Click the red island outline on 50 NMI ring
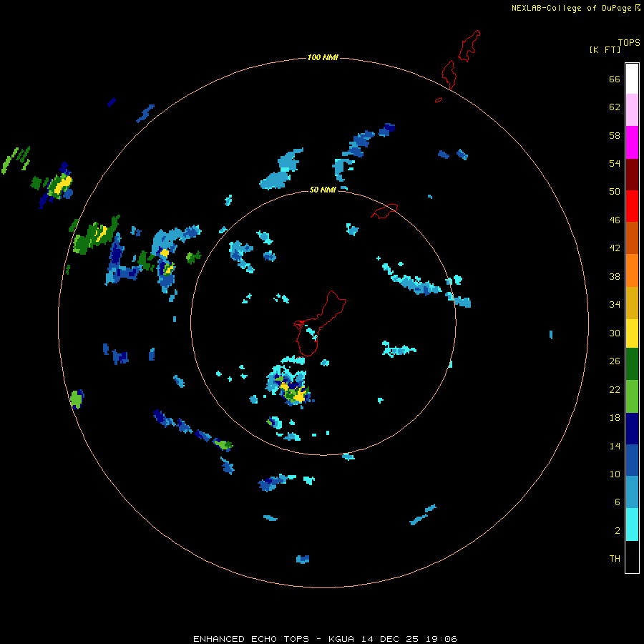 click(384, 210)
